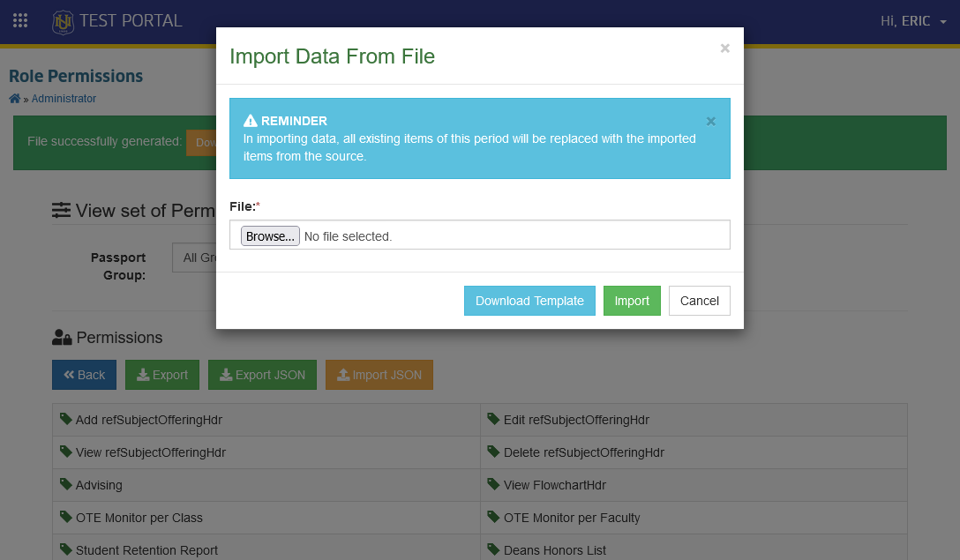
Task: Click the 'Import Data From File' heading
Action: (x=333, y=56)
